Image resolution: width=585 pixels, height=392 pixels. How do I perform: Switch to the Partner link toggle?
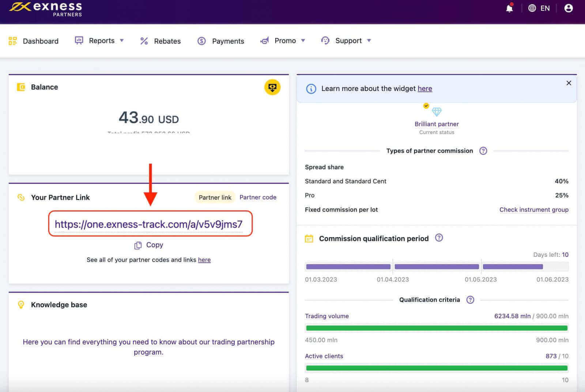pos(215,198)
